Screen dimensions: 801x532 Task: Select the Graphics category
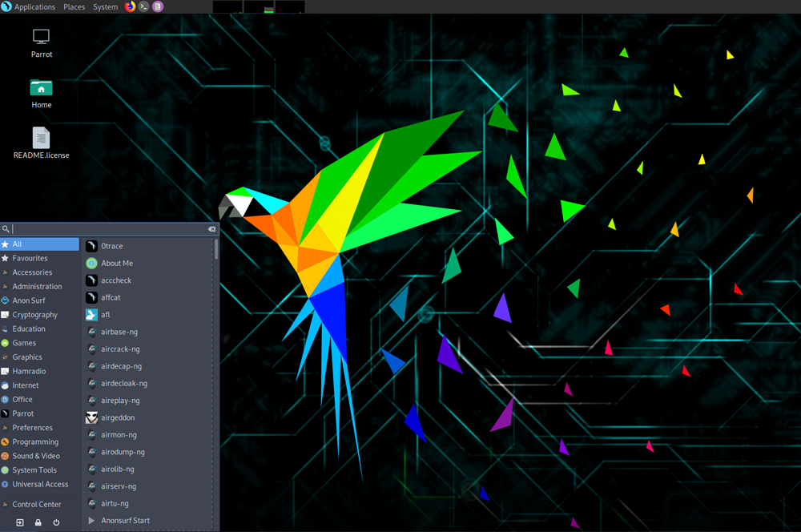(40, 357)
